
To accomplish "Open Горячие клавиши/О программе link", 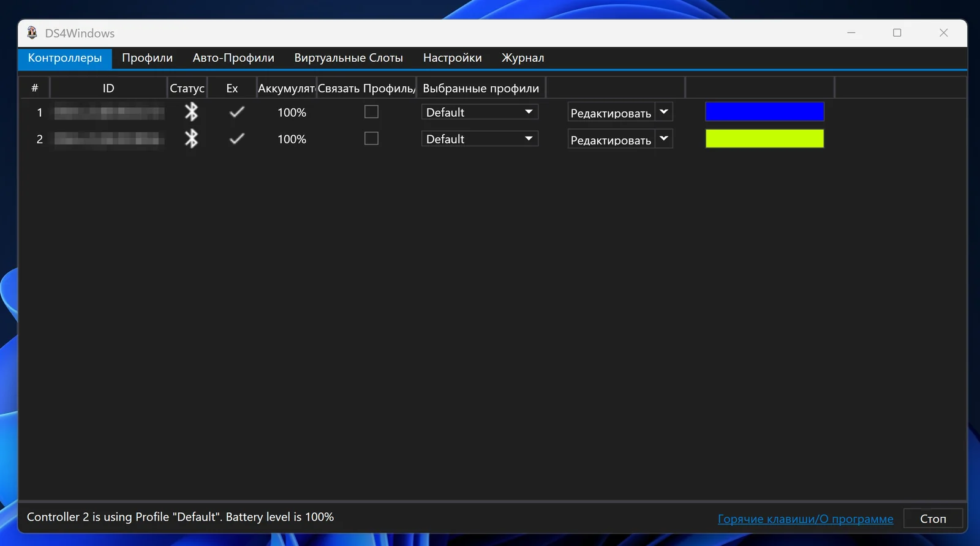I will pyautogui.click(x=805, y=519).
